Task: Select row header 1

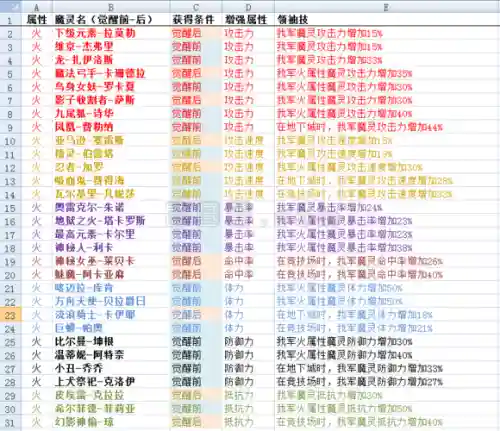Action: point(11,20)
